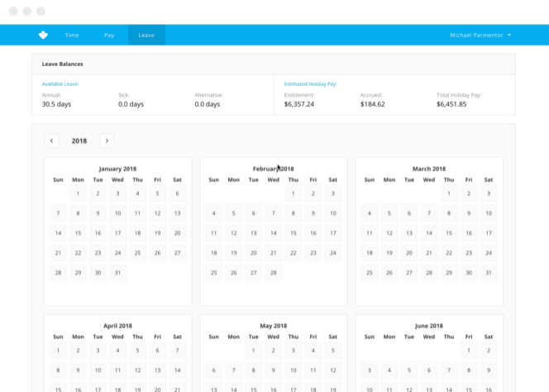
Task: Select January 19 2018
Action: click(158, 233)
